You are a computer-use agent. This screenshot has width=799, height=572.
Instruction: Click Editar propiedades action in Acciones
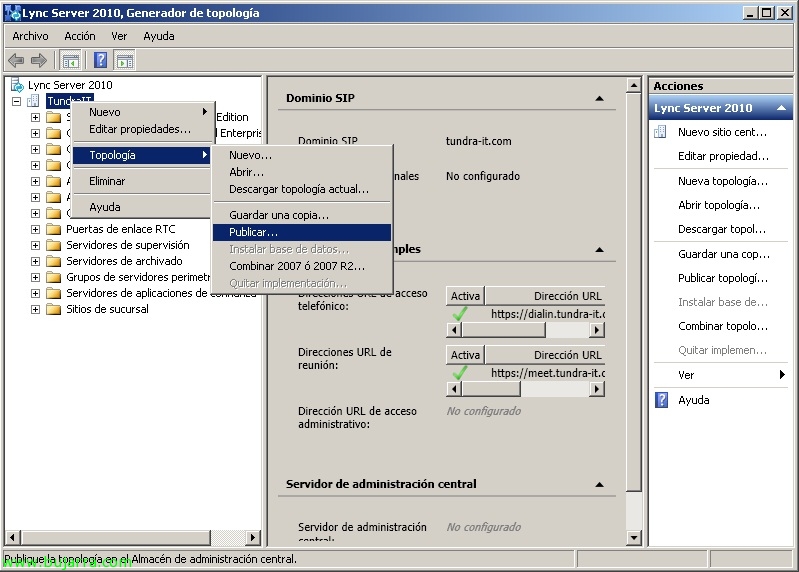723,156
